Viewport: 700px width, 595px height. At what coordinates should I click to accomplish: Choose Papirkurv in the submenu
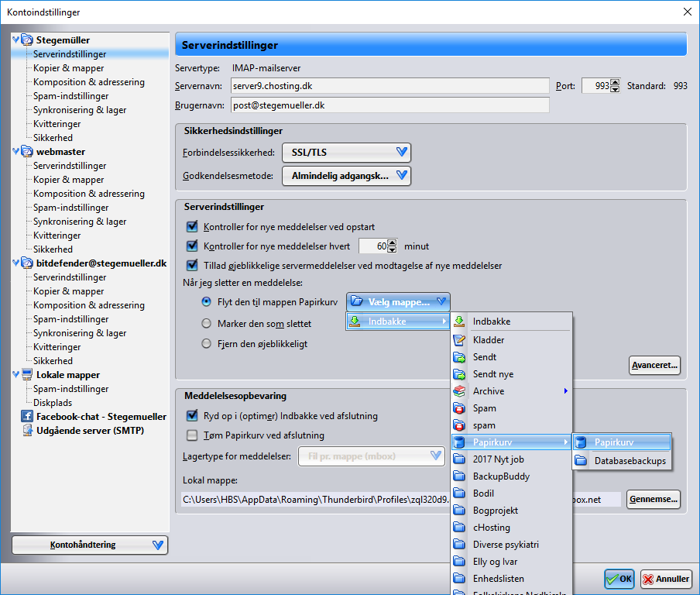tap(622, 442)
